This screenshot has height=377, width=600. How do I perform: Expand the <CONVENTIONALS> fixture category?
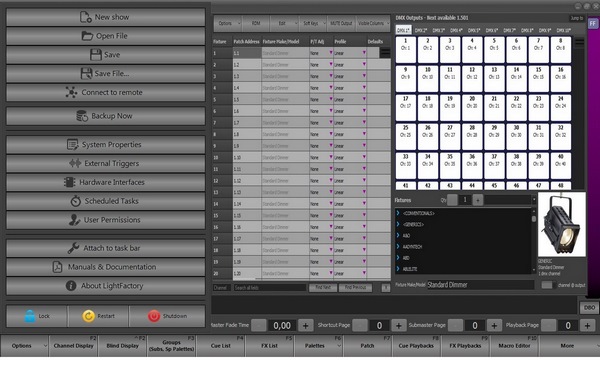[x=398, y=213]
